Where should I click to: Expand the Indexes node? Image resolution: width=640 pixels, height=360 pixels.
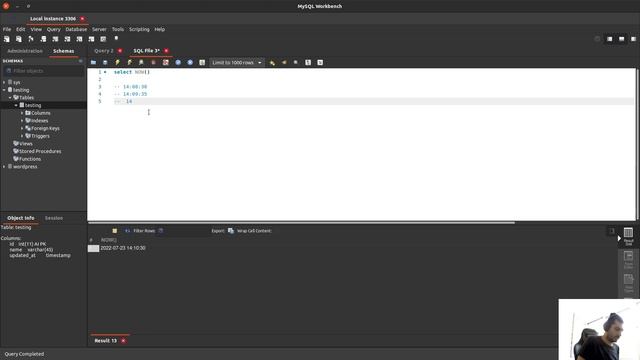pyautogui.click(x=22, y=121)
